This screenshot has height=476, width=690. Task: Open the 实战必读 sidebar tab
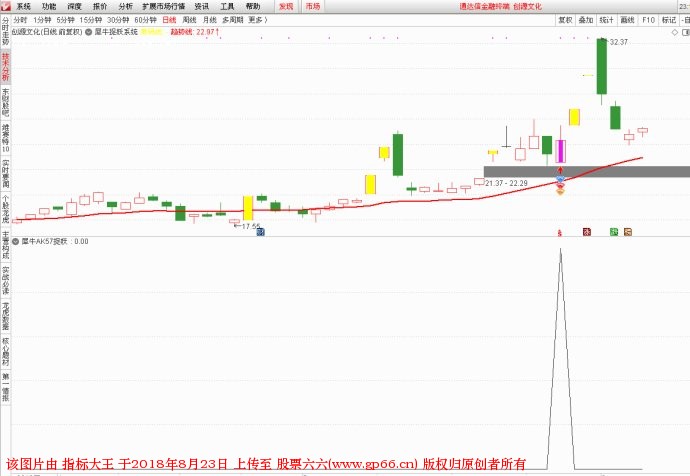pyautogui.click(x=5, y=280)
